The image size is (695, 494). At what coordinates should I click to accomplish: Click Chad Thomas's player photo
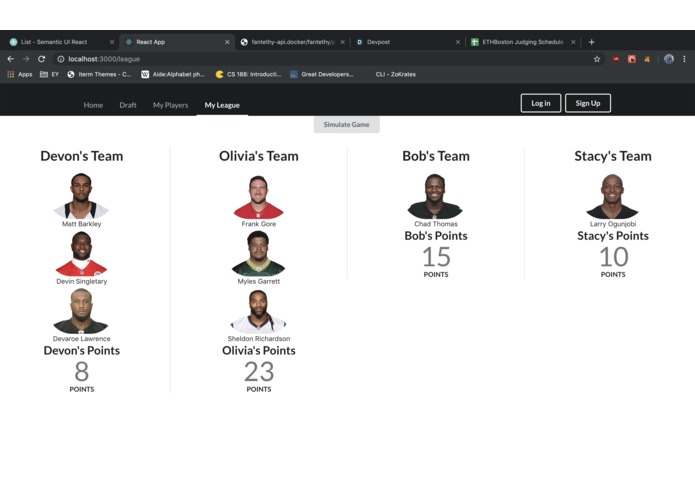pos(435,196)
